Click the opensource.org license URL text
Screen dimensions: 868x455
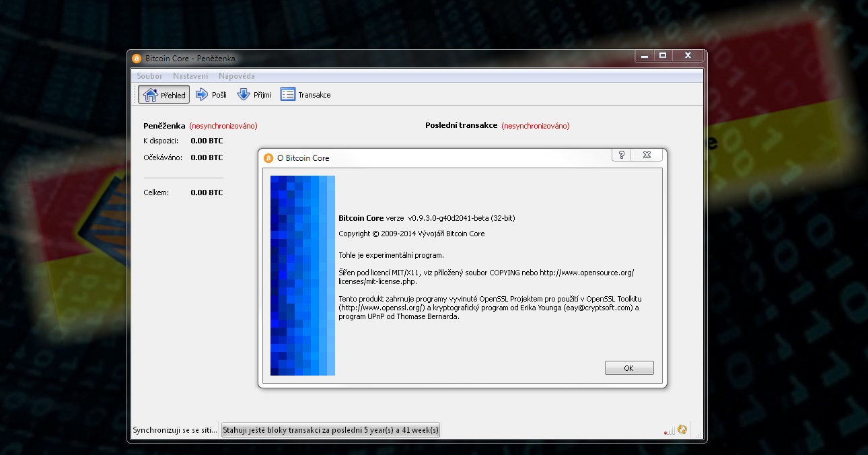coord(486,277)
